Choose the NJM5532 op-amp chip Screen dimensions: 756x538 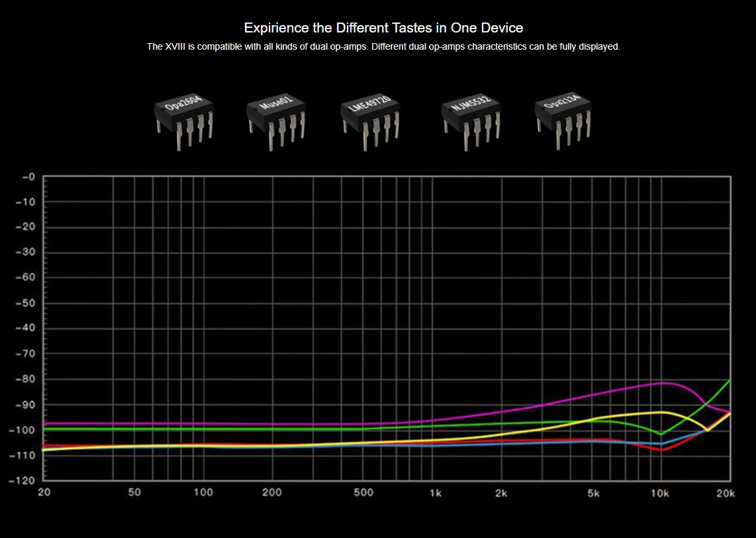[x=471, y=121]
